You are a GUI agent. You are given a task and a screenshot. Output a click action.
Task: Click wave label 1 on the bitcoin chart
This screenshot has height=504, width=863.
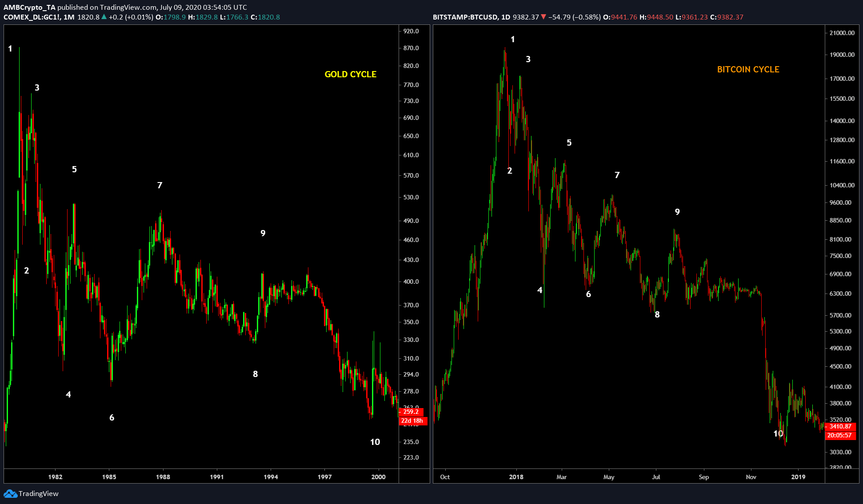[x=513, y=39]
